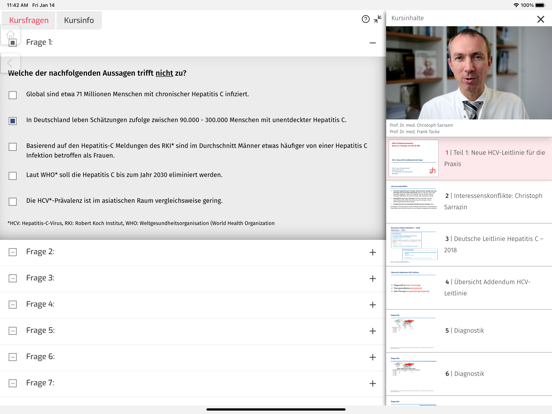The width and height of the screenshot is (552, 414).
Task: Collapse Frage 1 with the minus icon
Action: tap(372, 43)
